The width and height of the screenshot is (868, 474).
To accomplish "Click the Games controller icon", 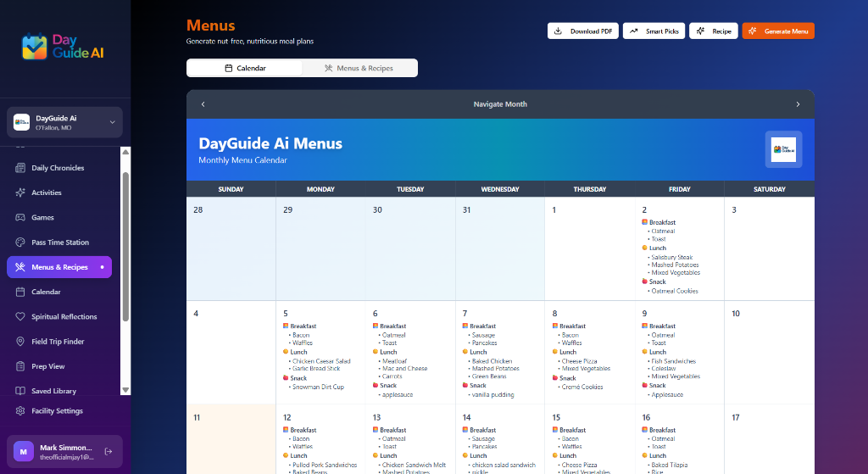I will tap(20, 218).
